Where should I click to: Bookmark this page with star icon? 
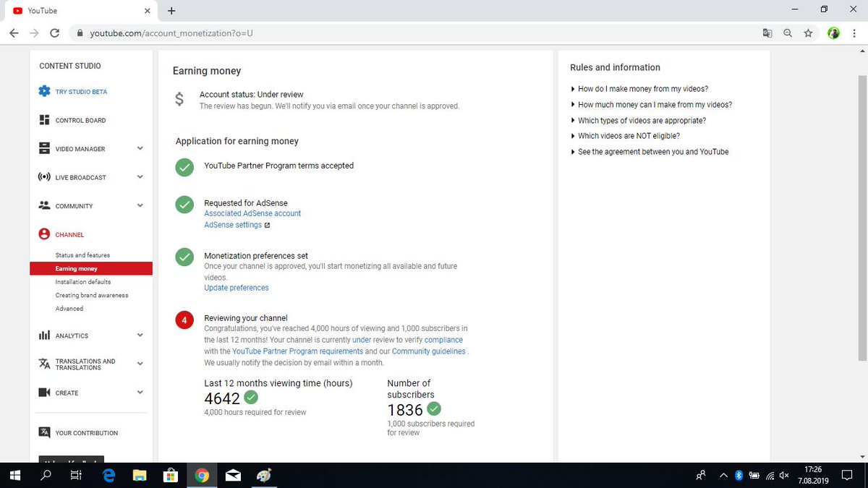(x=808, y=33)
